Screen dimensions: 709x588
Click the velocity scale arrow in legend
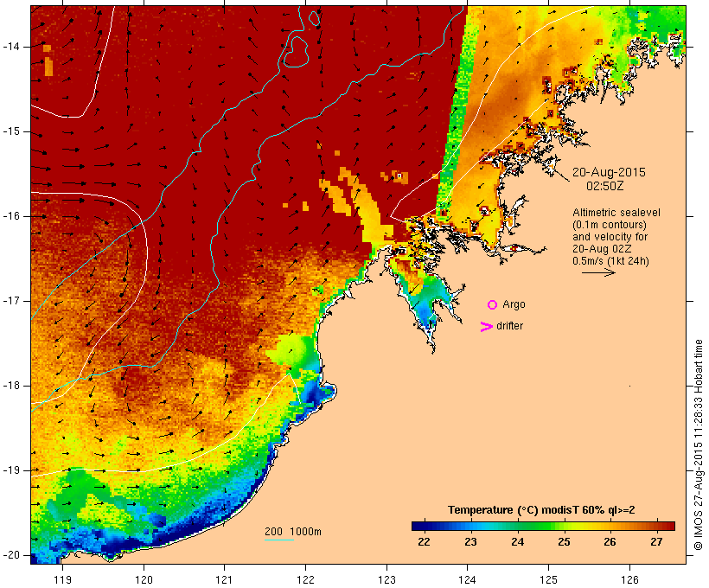tap(598, 272)
